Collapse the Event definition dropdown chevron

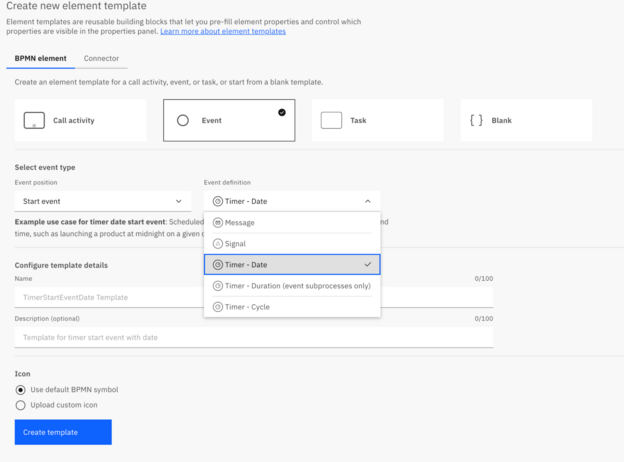point(367,201)
